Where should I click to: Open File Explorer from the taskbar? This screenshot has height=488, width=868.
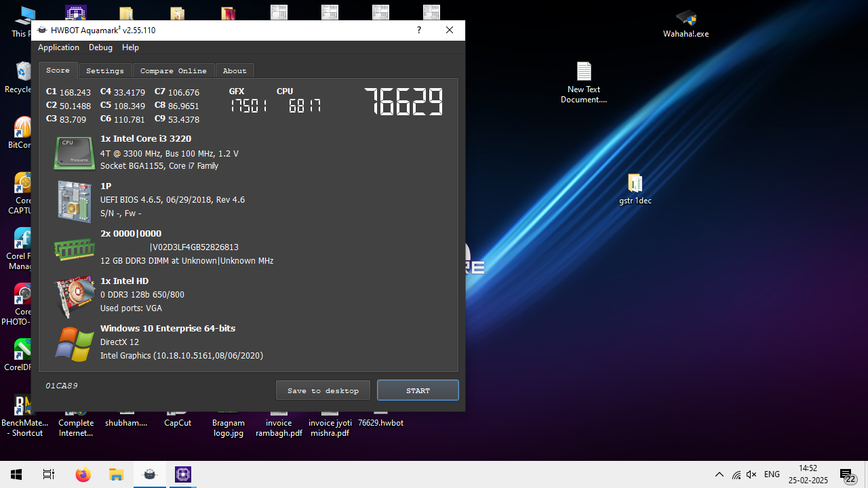[116, 474]
